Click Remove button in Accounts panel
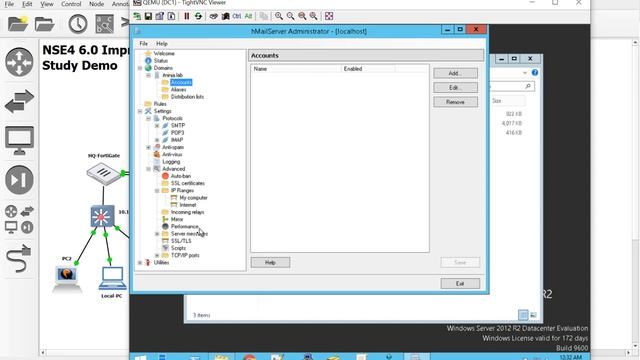This screenshot has height=360, width=640. click(456, 102)
